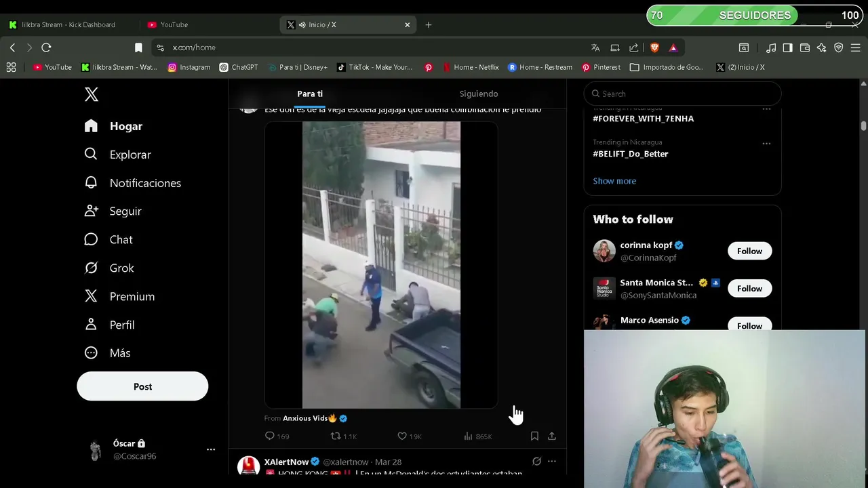This screenshot has width=868, height=488.
Task: Switch to Para ti tab
Action: pyautogui.click(x=310, y=94)
